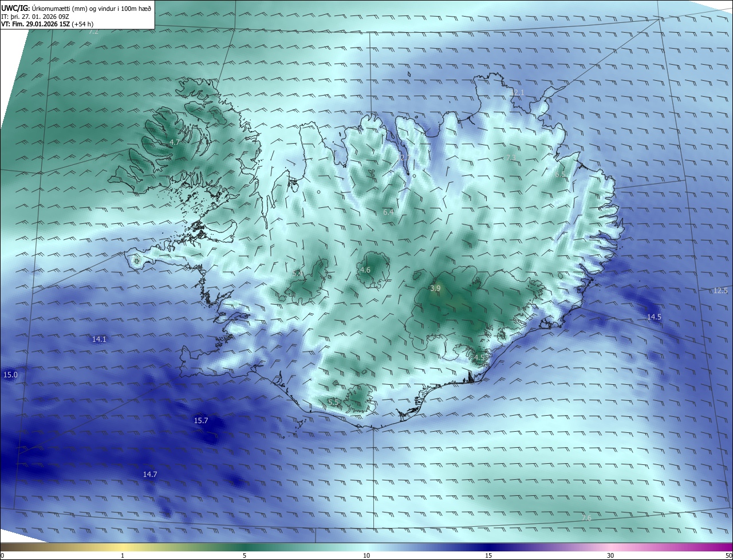
Task: Click the 14.7 value label
Action: tap(150, 474)
